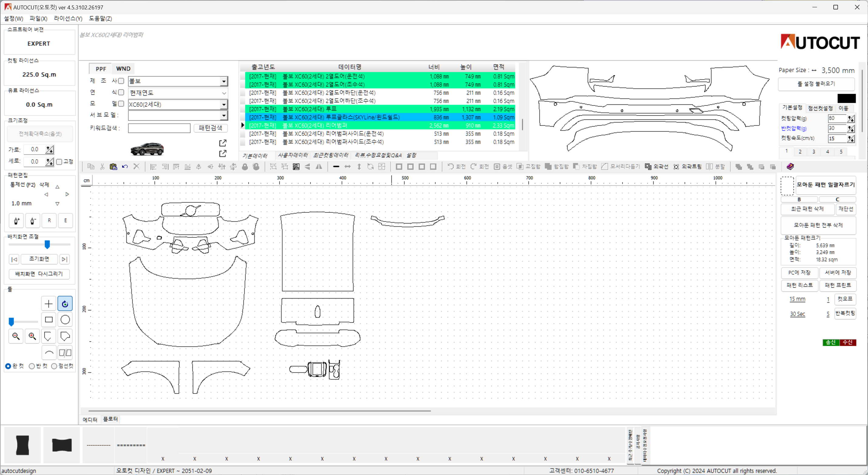Click the 분할 split toolbar item

coord(715,167)
